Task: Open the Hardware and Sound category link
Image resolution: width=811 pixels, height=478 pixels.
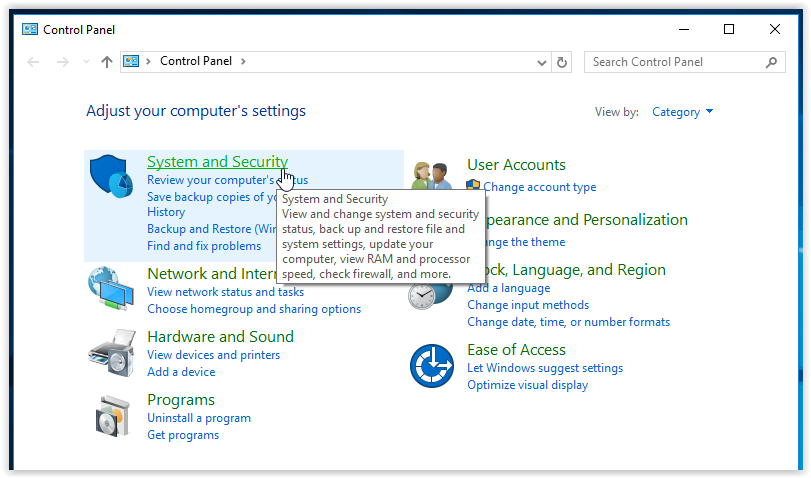Action: [x=220, y=337]
